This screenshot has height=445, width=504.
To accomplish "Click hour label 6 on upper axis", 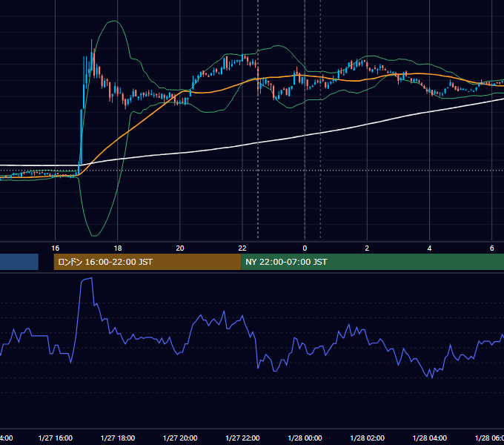I will click(492, 248).
